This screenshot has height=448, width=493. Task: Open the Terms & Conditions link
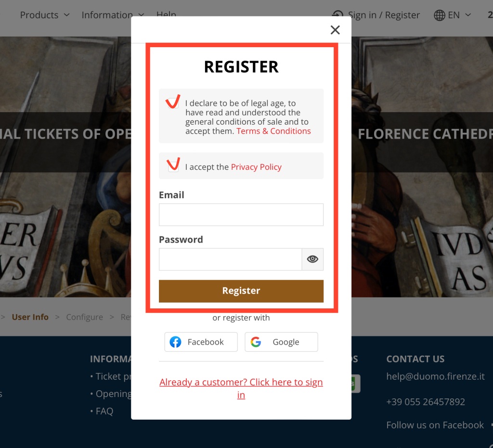[273, 131]
